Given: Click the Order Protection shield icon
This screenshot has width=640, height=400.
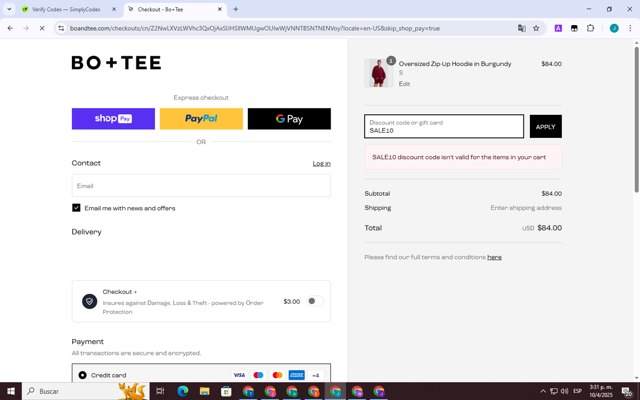Looking at the screenshot, I should pos(89,302).
